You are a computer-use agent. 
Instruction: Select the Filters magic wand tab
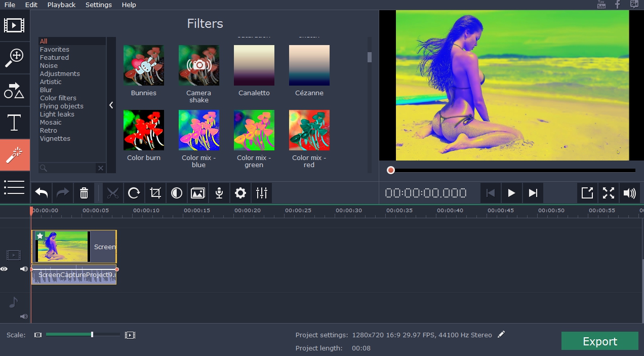coord(14,155)
